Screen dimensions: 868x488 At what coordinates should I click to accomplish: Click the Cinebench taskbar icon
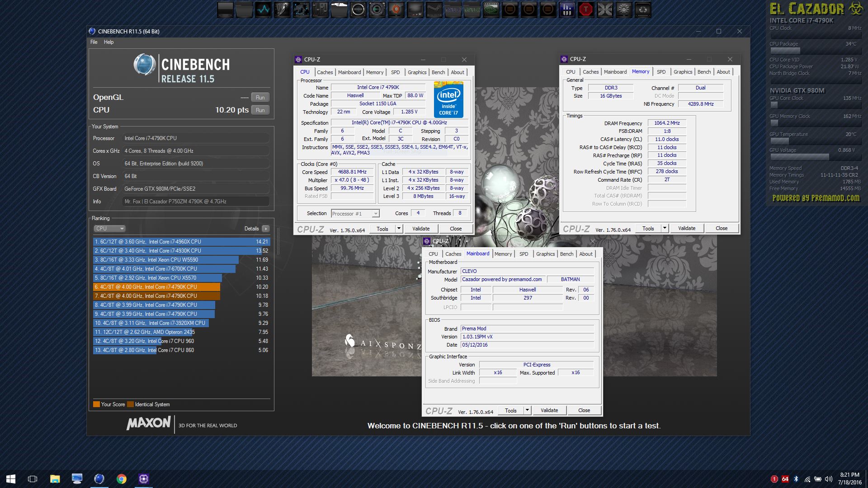click(99, 479)
